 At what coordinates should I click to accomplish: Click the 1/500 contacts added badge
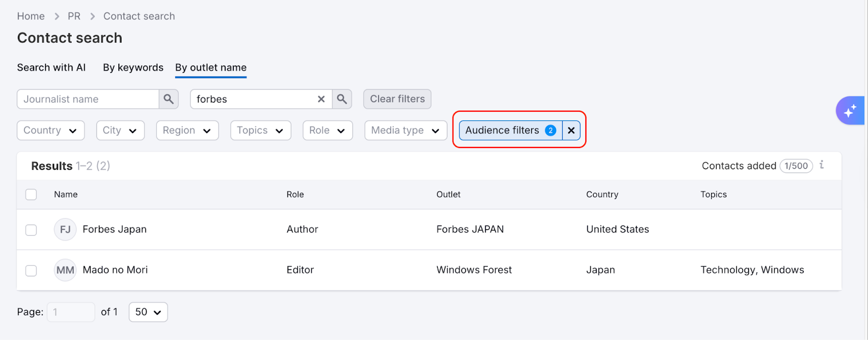click(796, 166)
